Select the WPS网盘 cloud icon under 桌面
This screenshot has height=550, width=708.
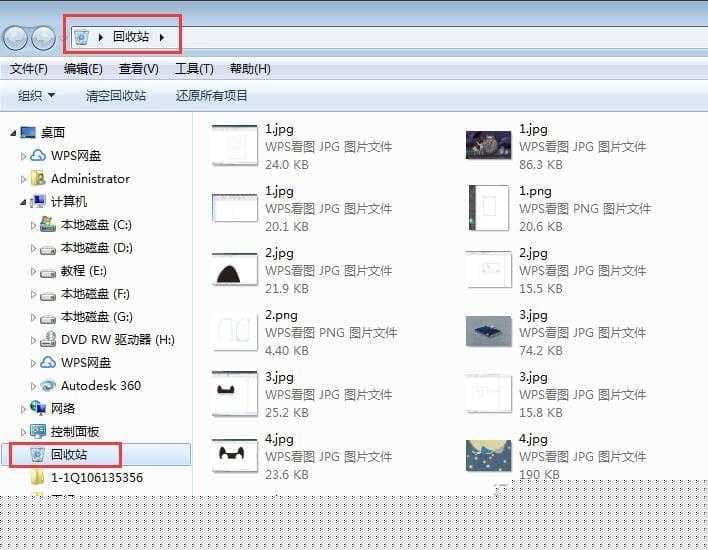[x=38, y=155]
